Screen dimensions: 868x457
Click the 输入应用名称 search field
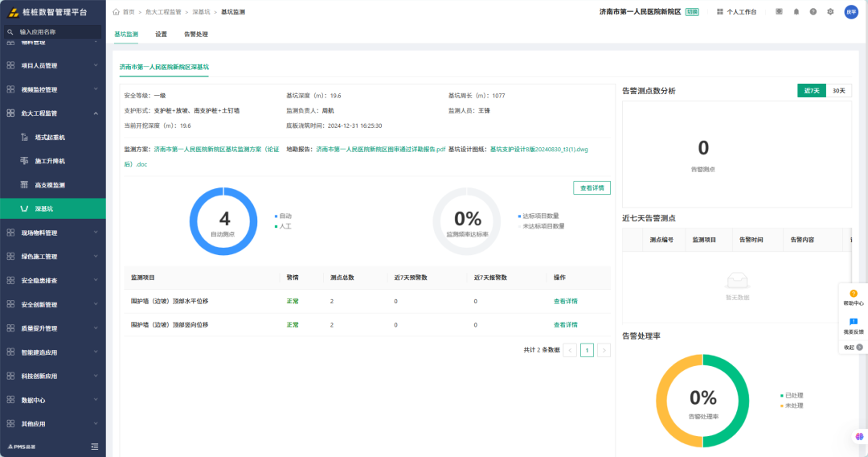click(x=53, y=32)
